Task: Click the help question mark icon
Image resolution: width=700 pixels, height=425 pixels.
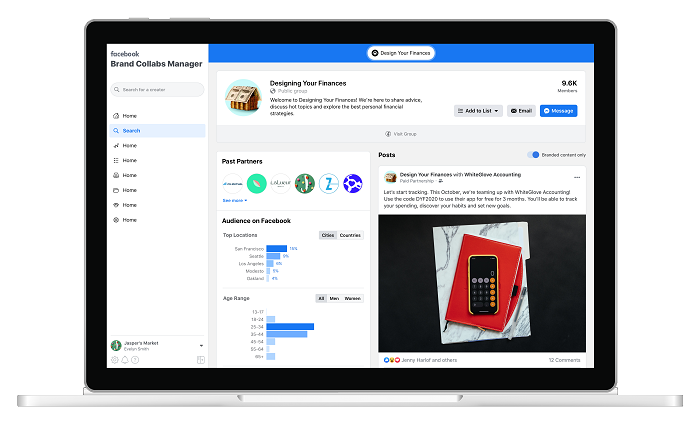Action: [135, 360]
